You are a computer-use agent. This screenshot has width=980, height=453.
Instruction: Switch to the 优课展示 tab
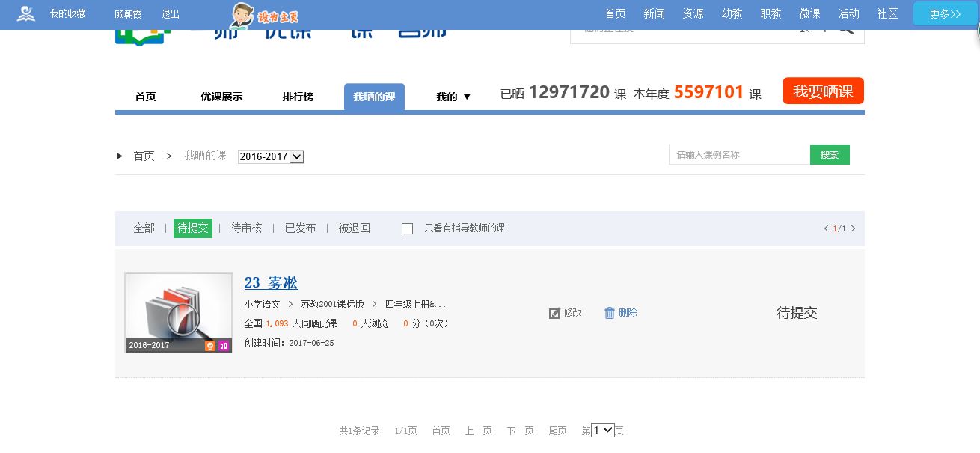221,97
